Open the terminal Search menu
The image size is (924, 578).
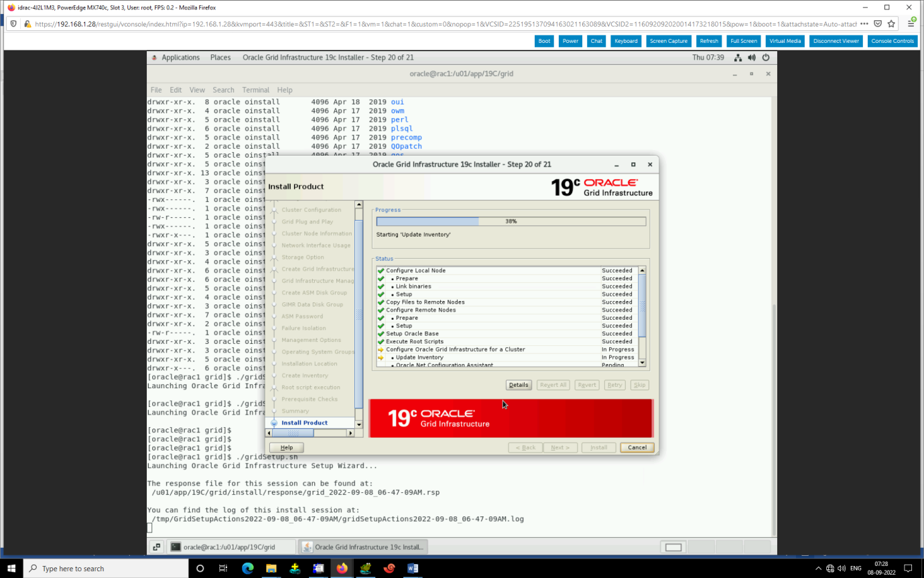click(x=224, y=90)
